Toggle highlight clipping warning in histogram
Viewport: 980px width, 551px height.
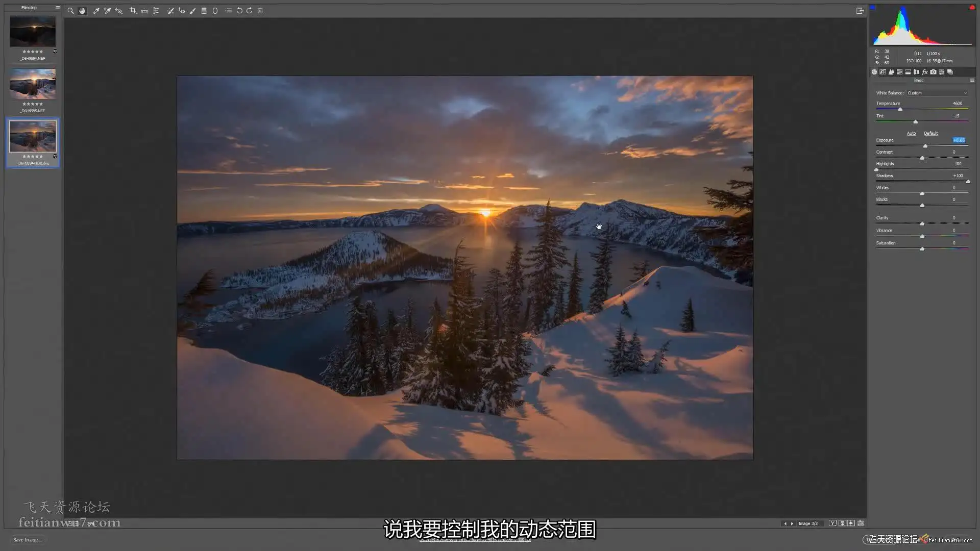pos(972,7)
